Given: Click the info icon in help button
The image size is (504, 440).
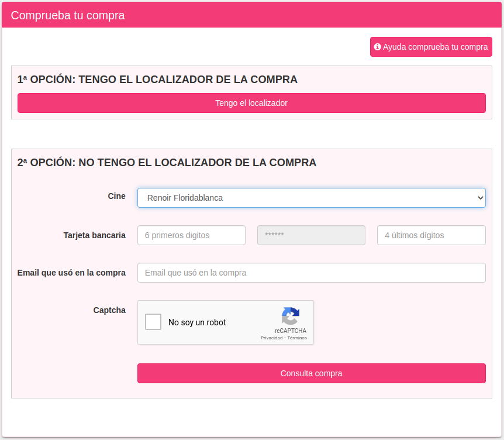Looking at the screenshot, I should 378,47.
